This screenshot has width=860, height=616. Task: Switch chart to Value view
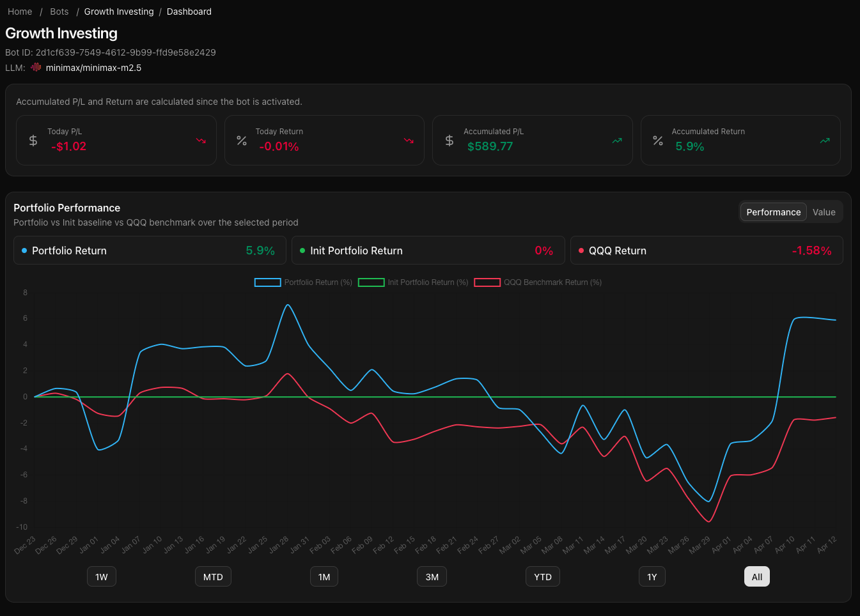coord(824,212)
